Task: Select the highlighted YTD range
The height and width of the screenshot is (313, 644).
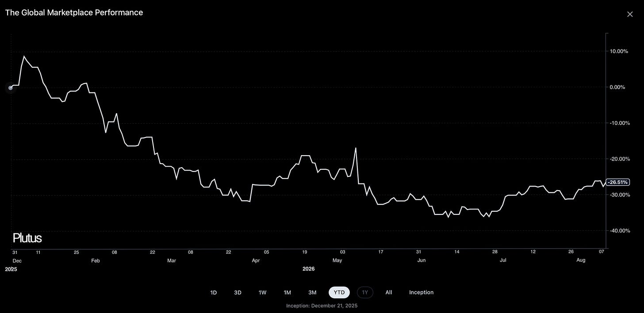Action: tap(339, 293)
